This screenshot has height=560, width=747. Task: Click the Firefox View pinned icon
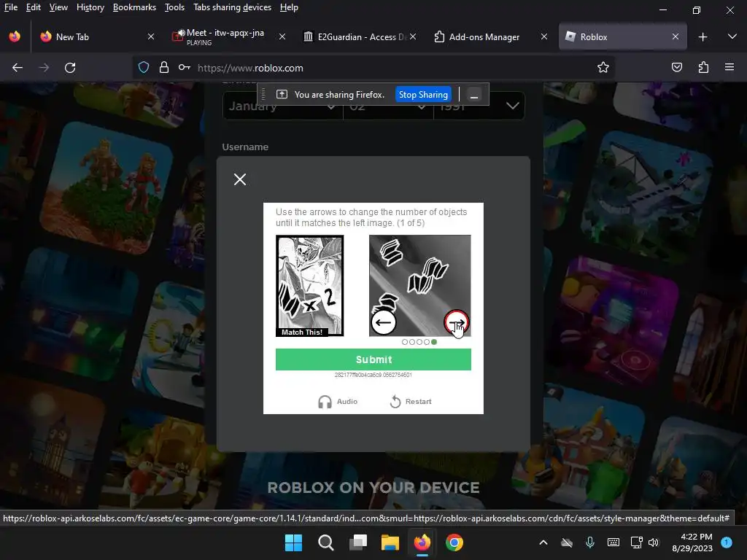click(x=15, y=36)
